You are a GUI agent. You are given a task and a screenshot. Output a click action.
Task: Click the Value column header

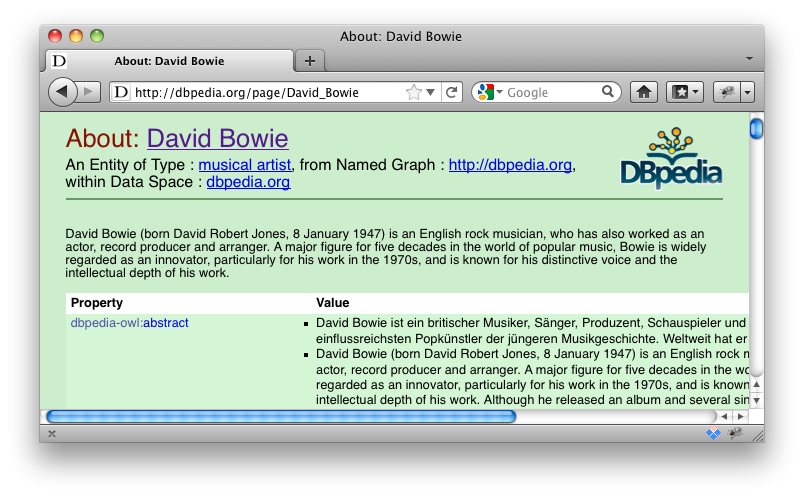coord(333,303)
